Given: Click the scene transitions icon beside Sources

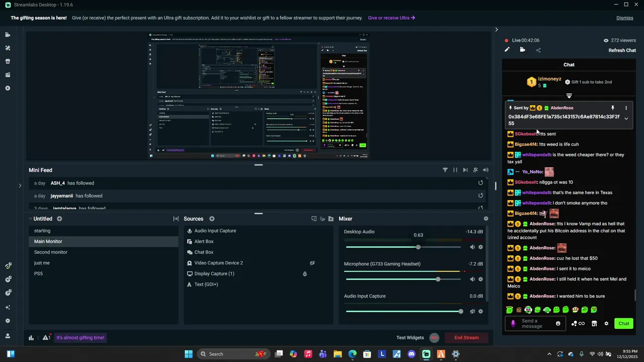Looking at the screenshot, I should [x=176, y=219].
